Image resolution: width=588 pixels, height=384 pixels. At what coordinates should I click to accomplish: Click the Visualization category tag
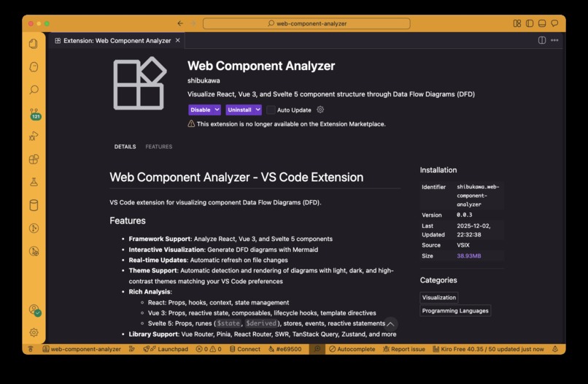point(438,297)
